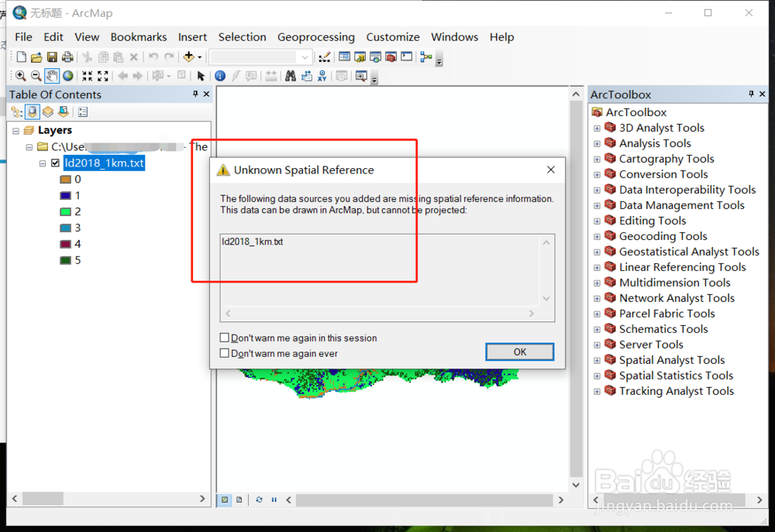The width and height of the screenshot is (775, 532).
Task: Click Fixed Zoom In icon
Action: click(88, 76)
